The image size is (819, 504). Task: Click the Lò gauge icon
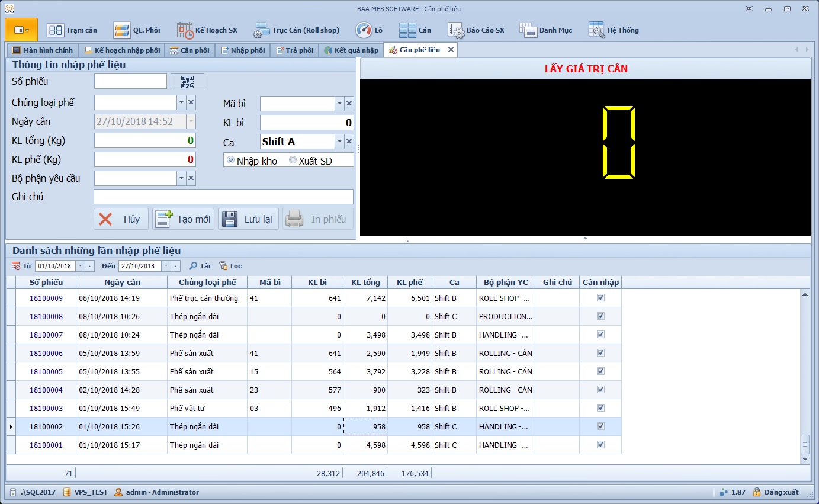(x=364, y=30)
